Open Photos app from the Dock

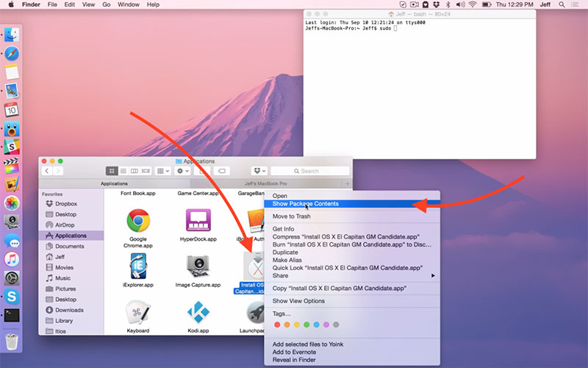[x=12, y=203]
